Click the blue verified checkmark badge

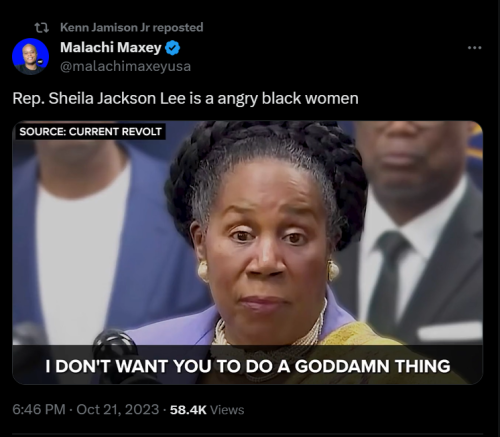point(173,48)
